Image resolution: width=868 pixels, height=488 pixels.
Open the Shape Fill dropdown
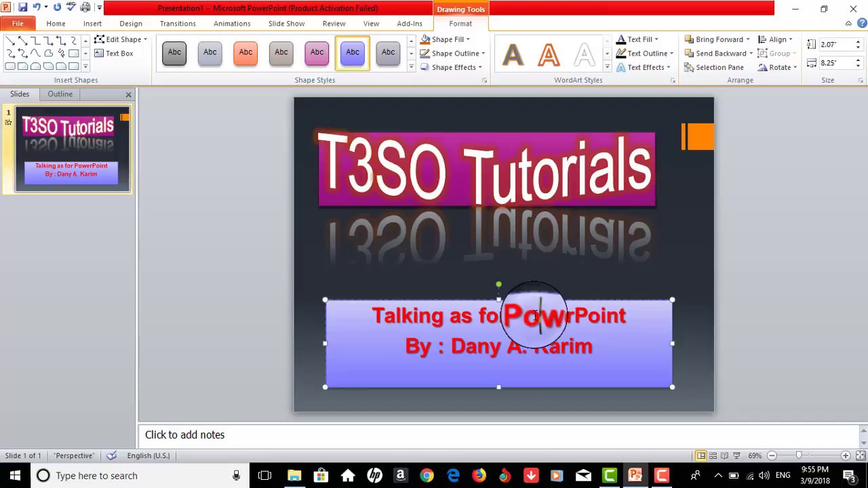[445, 39]
